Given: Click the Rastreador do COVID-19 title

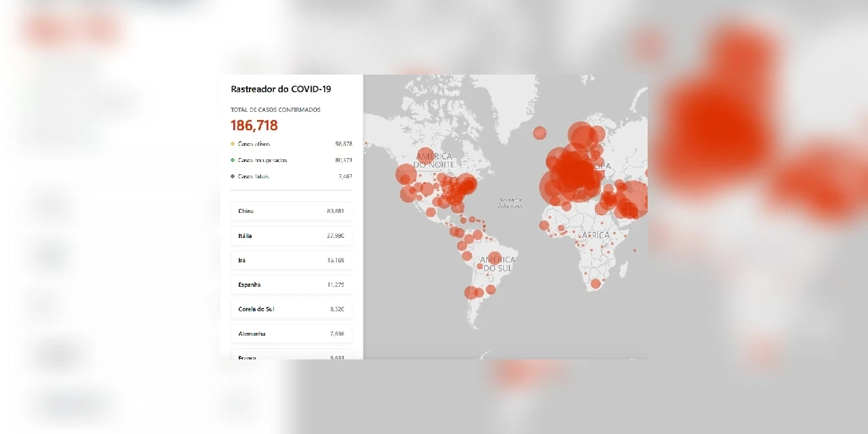Looking at the screenshot, I should click(281, 89).
